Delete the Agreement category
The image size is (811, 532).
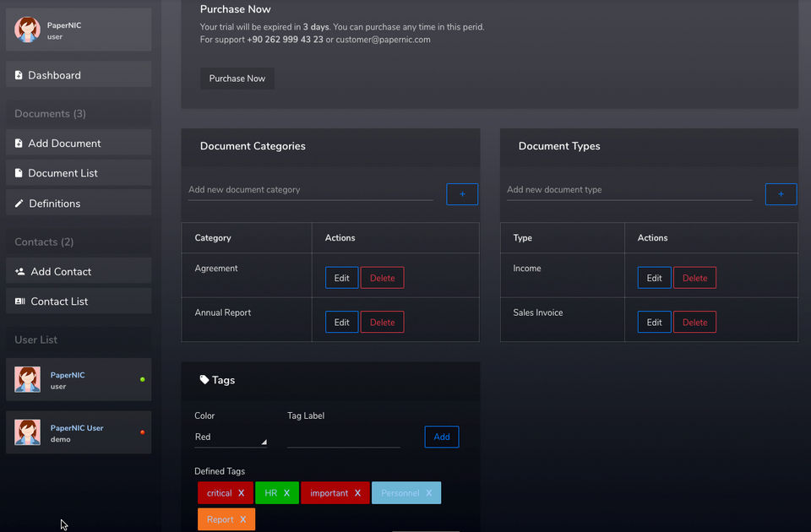pyautogui.click(x=382, y=278)
